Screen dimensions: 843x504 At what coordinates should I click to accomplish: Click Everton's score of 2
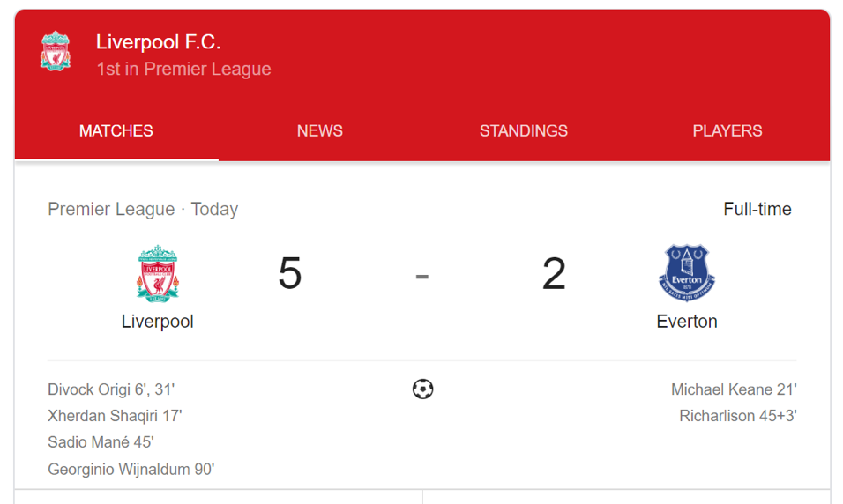(554, 273)
